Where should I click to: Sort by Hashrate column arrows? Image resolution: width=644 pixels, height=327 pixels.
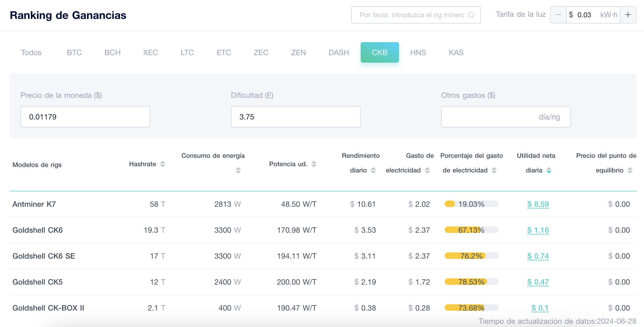[x=163, y=164]
